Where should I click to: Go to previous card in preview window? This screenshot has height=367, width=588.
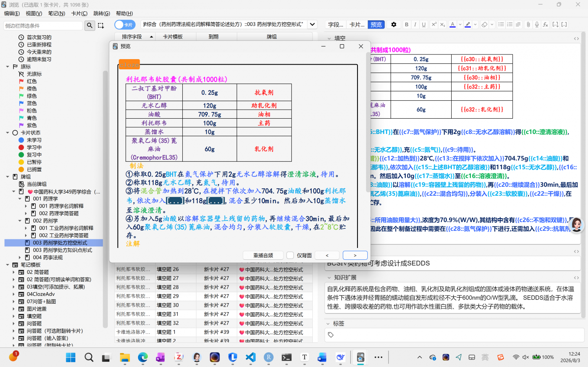click(327, 255)
